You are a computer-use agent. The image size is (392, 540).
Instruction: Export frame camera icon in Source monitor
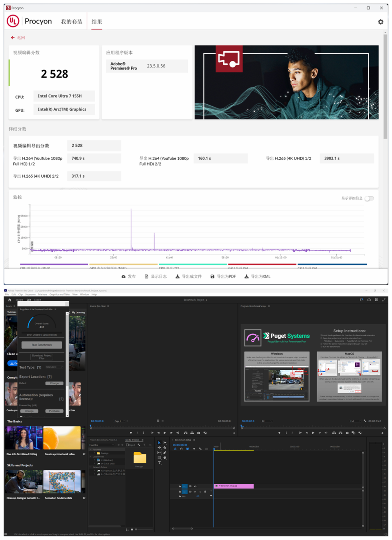click(x=198, y=433)
